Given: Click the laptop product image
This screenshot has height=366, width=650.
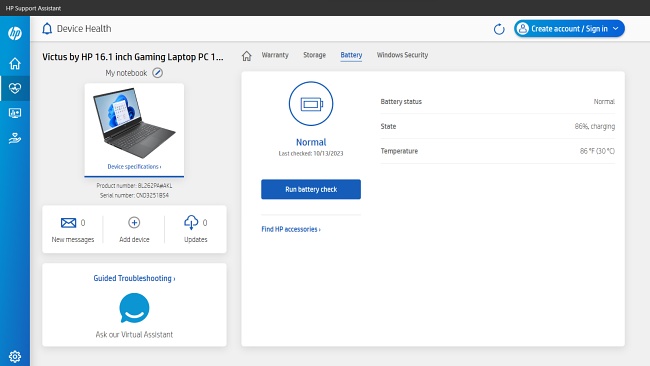Looking at the screenshot, I should click(x=134, y=123).
